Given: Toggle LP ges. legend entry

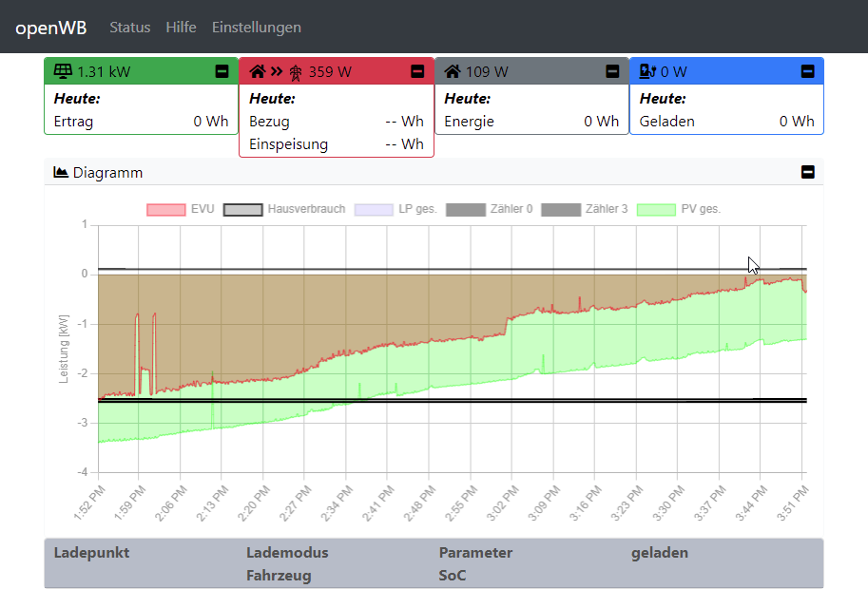Looking at the screenshot, I should coord(395,209).
